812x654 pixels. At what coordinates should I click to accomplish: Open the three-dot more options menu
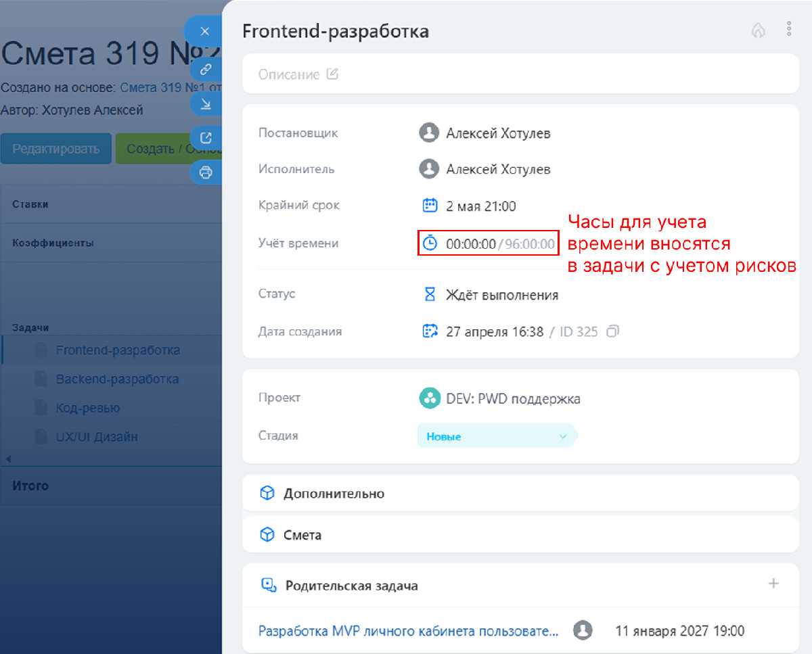tap(788, 29)
